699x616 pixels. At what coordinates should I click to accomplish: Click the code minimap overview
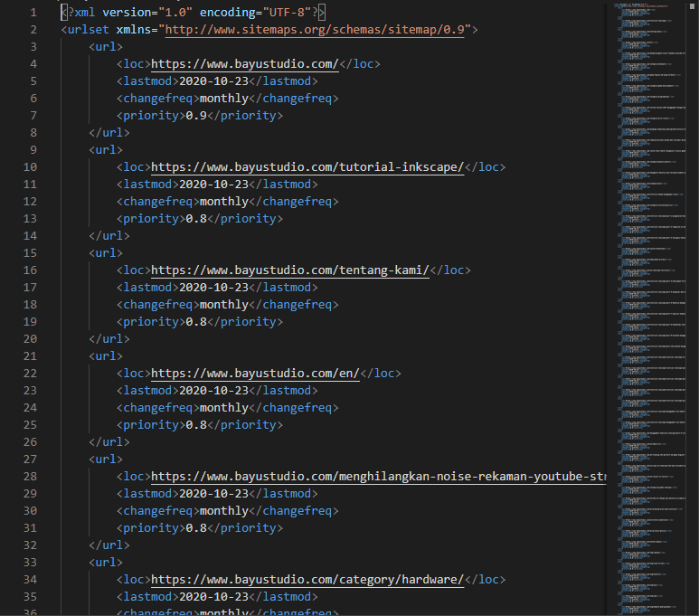[651, 308]
